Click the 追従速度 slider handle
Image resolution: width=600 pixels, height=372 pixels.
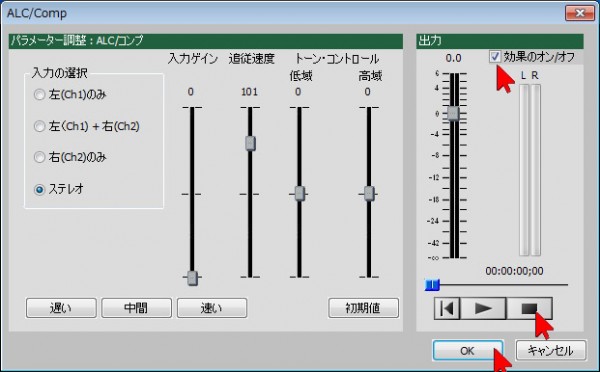point(250,143)
